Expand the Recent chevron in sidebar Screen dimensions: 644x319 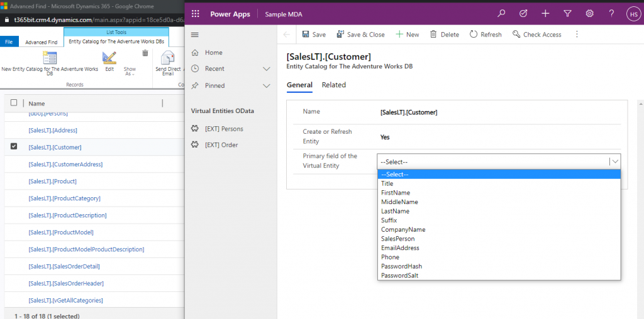tap(267, 69)
